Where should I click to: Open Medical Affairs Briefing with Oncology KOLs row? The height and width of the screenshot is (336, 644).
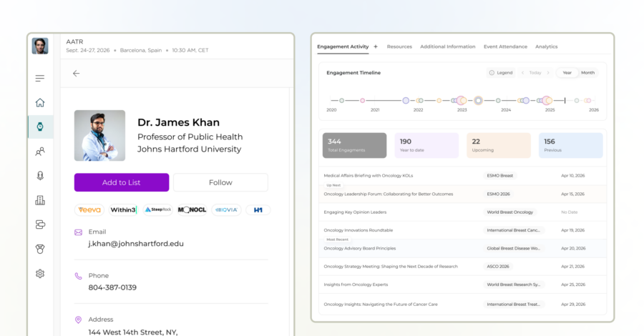point(462,176)
